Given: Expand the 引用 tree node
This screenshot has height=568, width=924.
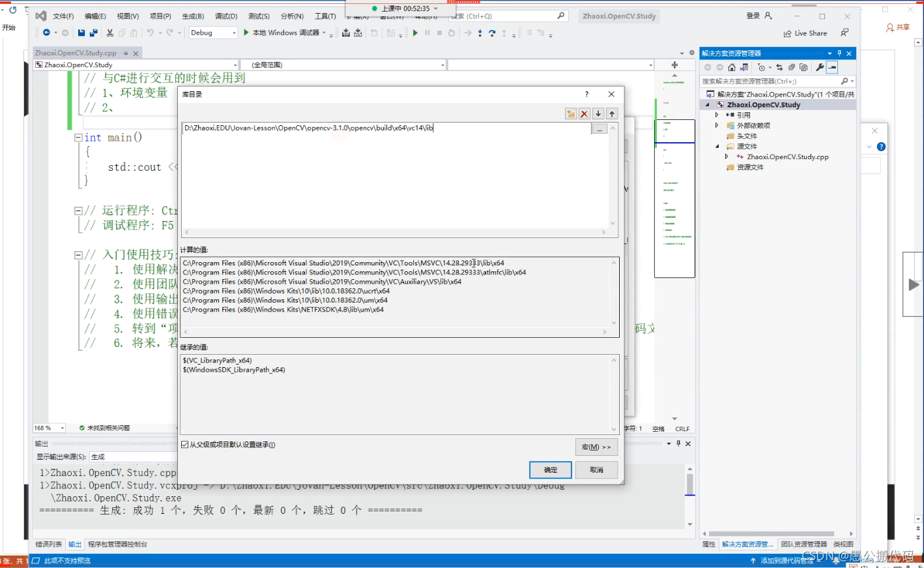Looking at the screenshot, I should tap(717, 115).
